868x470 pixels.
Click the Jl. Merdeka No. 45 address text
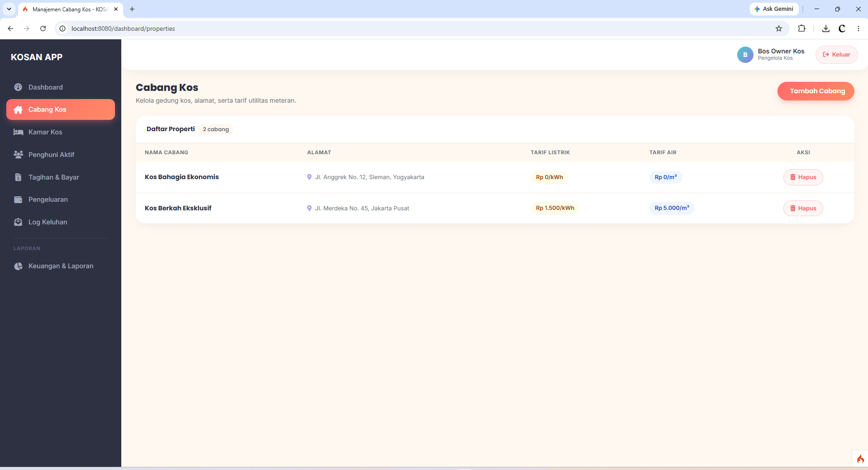click(x=362, y=209)
